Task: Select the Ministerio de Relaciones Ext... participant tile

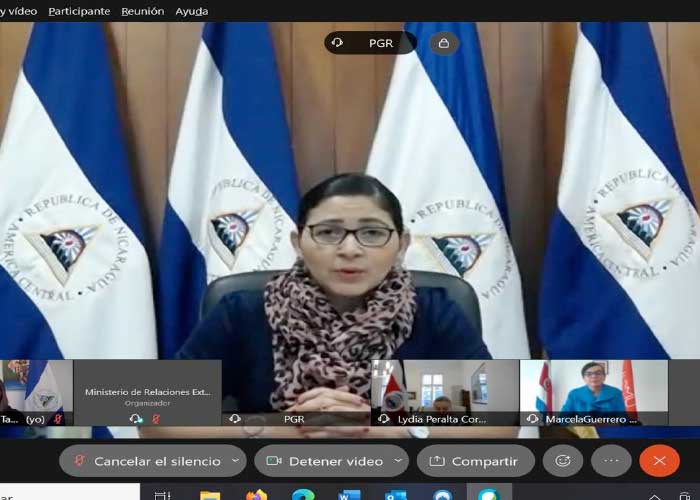Action: tap(148, 390)
